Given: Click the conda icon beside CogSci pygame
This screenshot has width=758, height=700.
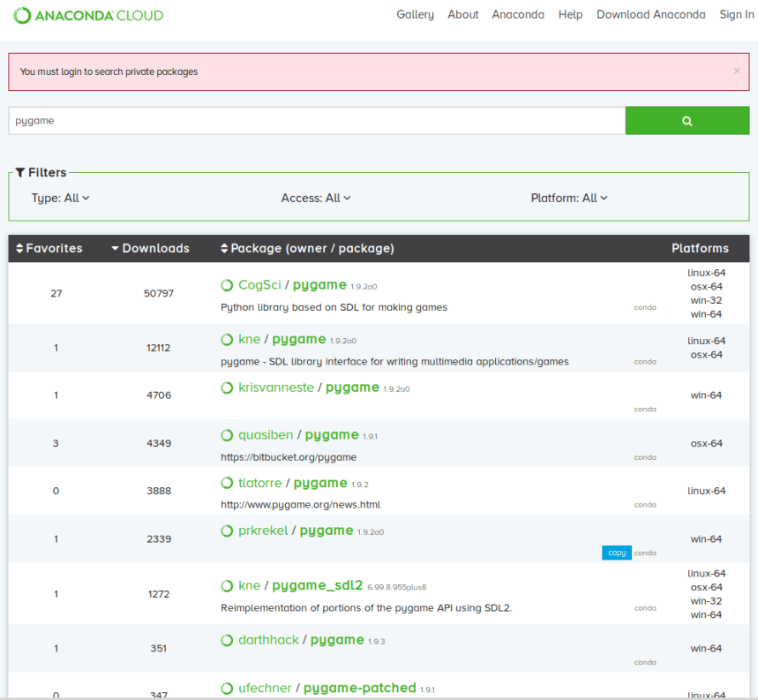Looking at the screenshot, I should (227, 285).
